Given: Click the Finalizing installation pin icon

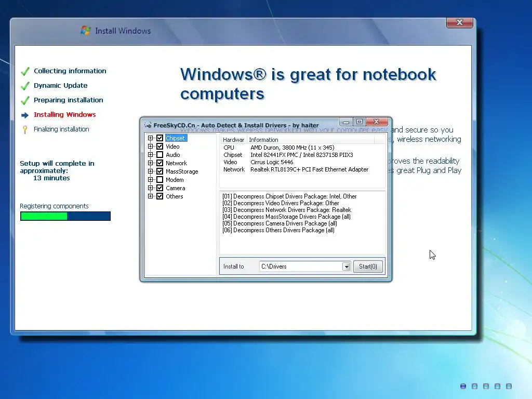Looking at the screenshot, I should click(x=25, y=129).
